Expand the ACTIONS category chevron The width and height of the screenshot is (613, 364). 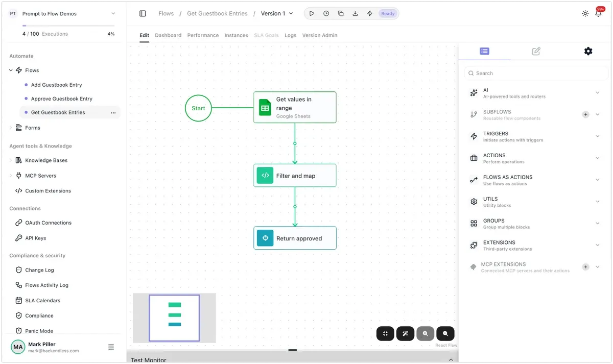click(x=598, y=158)
